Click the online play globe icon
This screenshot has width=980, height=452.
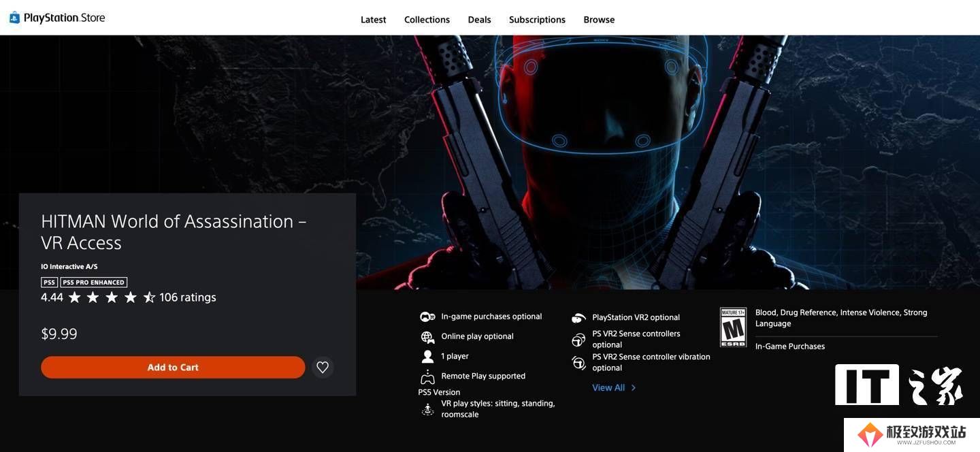[427, 337]
